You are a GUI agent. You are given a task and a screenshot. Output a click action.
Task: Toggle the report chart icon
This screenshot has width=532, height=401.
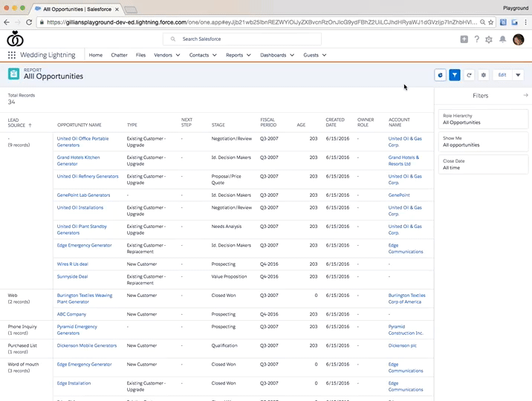coord(440,75)
